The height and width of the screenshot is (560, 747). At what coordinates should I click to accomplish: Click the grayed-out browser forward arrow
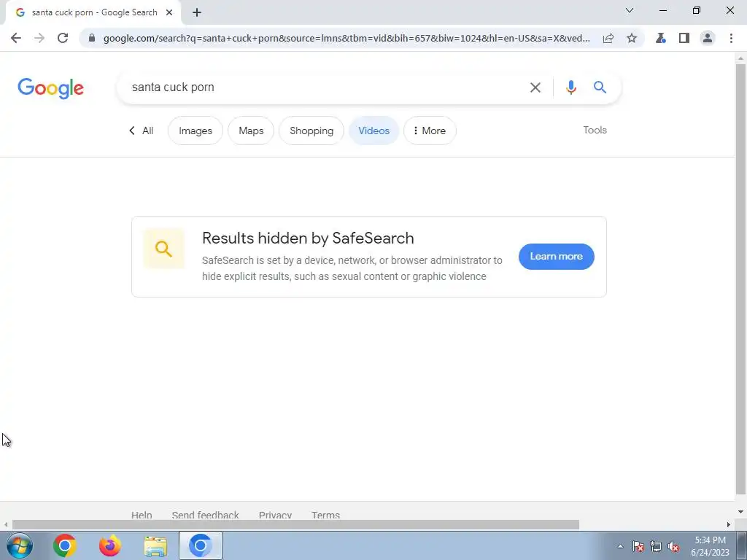click(x=39, y=38)
